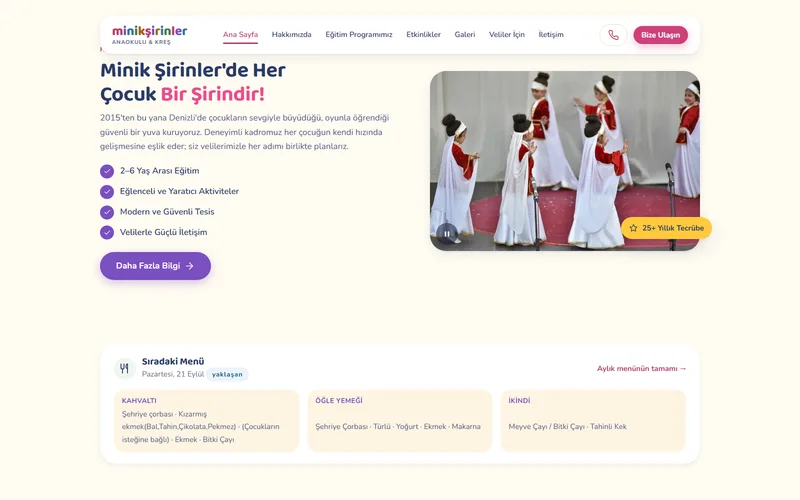Click the Bize Ulaşın button
This screenshot has width=800, height=500.
661,35
